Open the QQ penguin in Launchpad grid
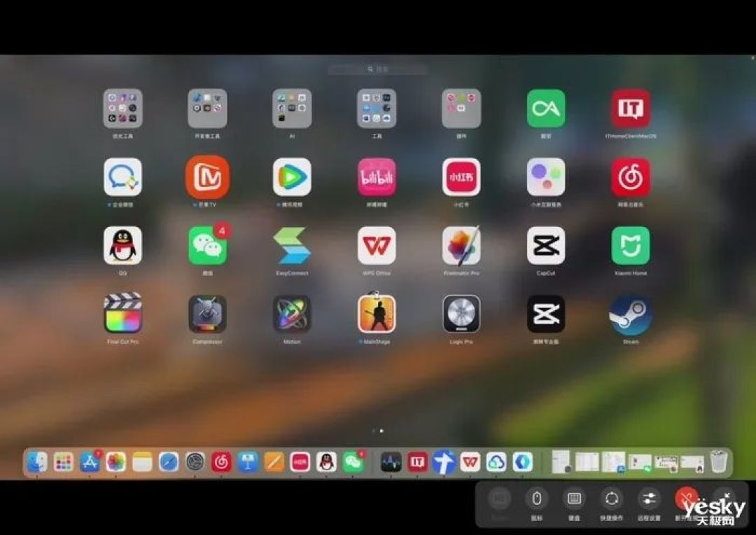The image size is (756, 535). (x=122, y=246)
